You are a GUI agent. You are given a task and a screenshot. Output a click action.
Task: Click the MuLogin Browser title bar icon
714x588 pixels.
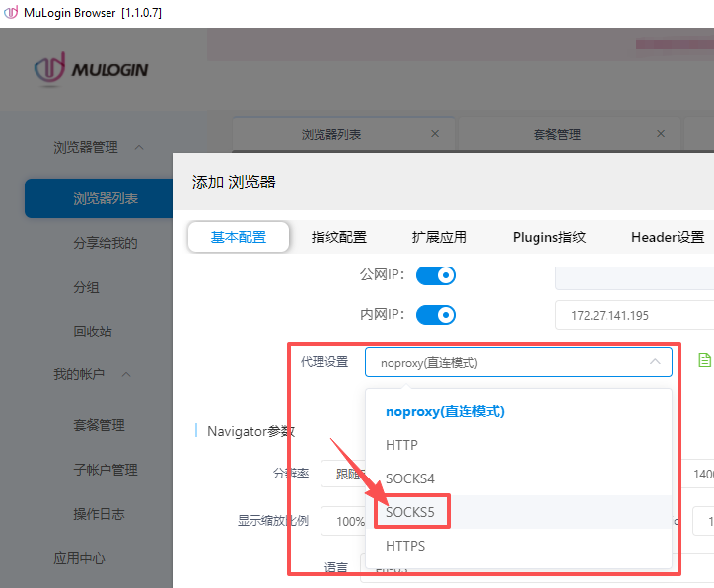coord(11,12)
